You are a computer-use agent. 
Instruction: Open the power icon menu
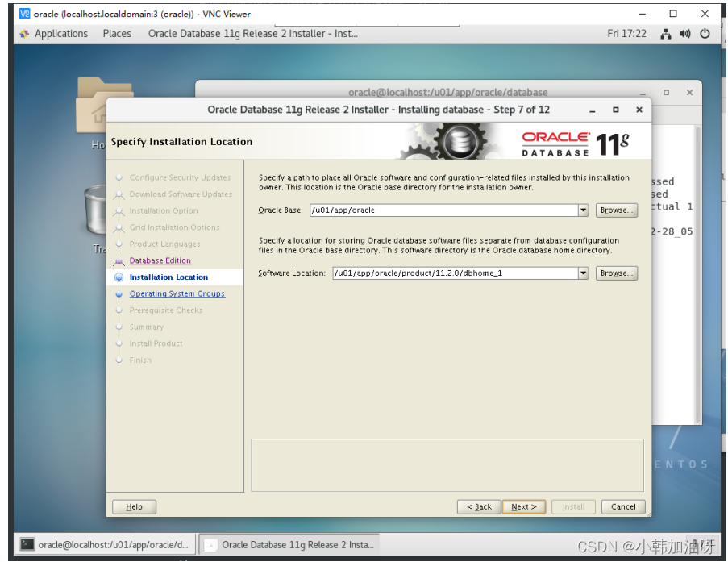pyautogui.click(x=705, y=33)
